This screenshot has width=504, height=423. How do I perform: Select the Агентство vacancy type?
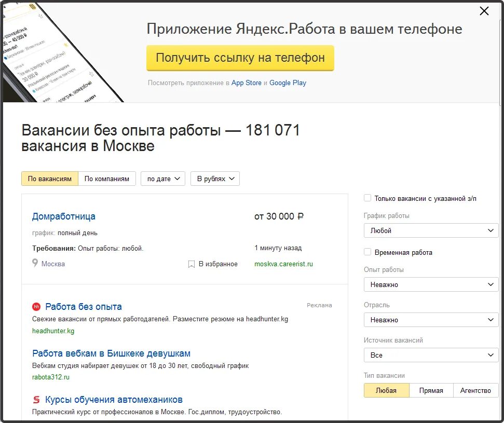475,390
